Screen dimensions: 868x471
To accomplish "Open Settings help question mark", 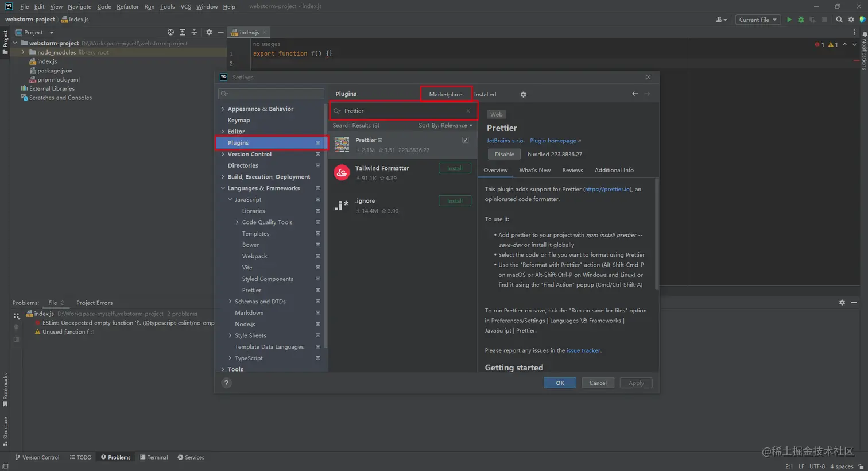I will (x=226, y=383).
